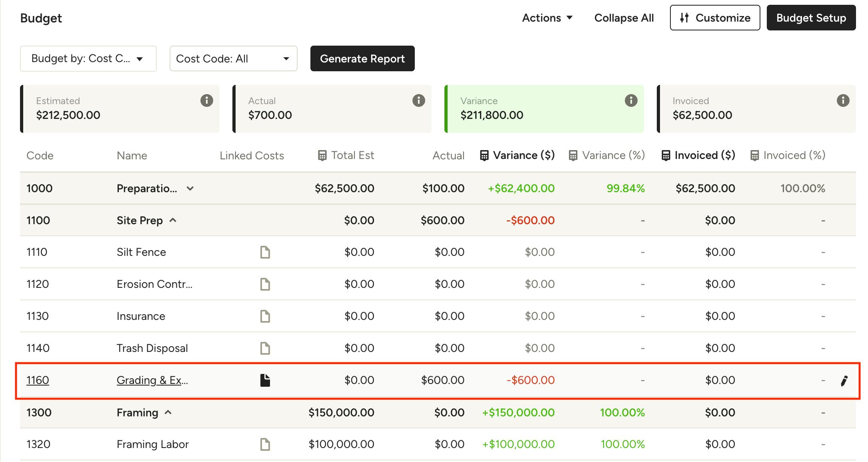Open the Cost Code: All dropdown
868x462 pixels.
tap(233, 58)
